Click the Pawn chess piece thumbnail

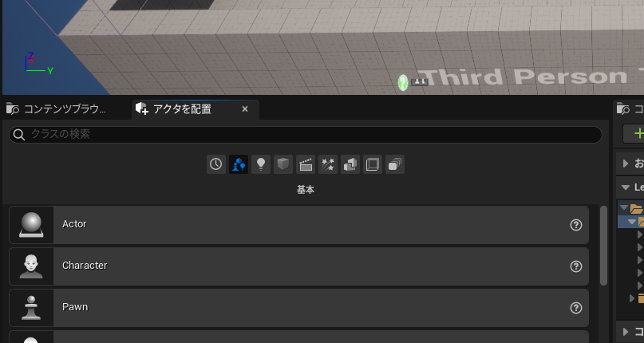[31, 308]
